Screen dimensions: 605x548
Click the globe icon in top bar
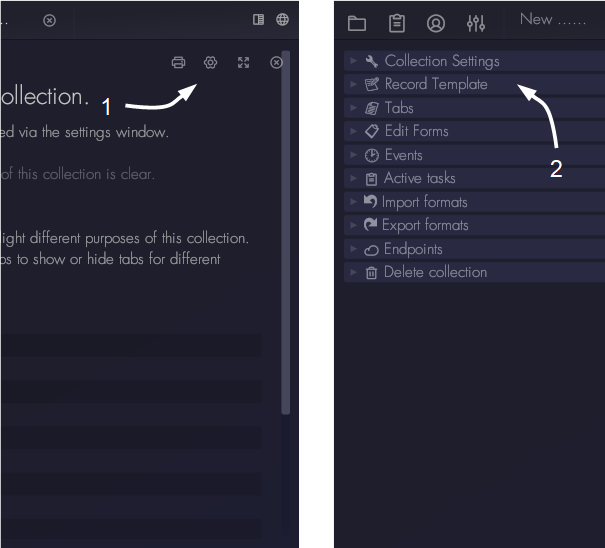pyautogui.click(x=282, y=19)
